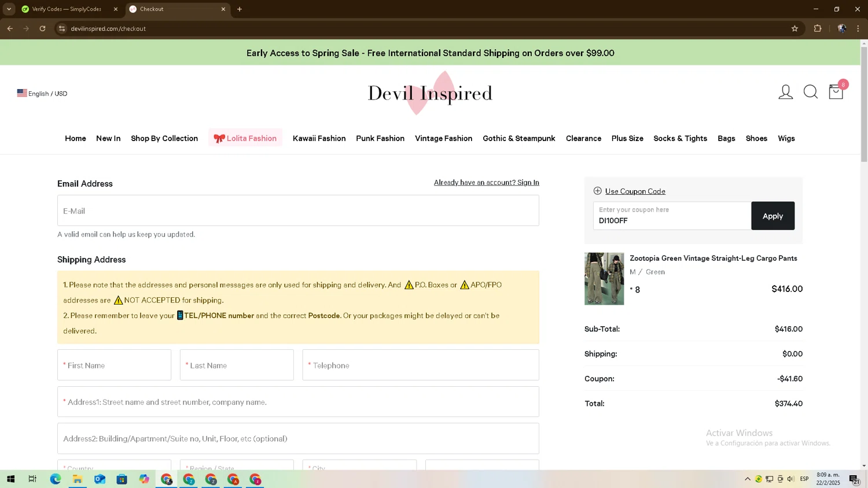The width and height of the screenshot is (868, 488).
Task: Open Microsoft Store from the taskbar
Action: [x=122, y=479]
